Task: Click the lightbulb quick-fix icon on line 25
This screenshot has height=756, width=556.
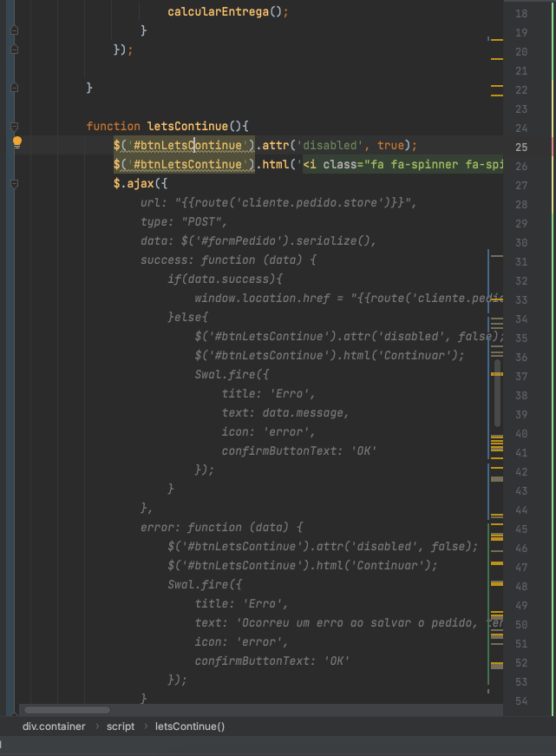Action: click(16, 141)
